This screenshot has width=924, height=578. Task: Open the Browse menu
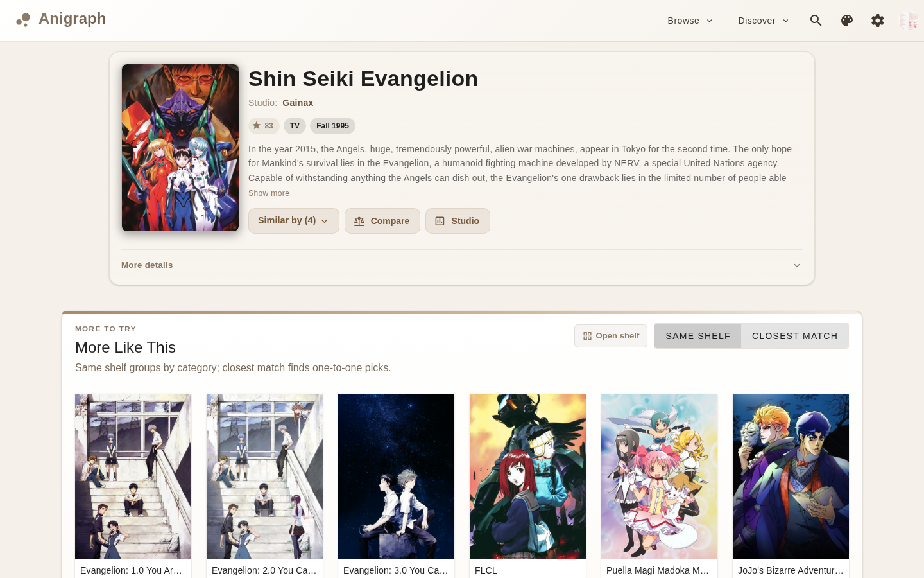[690, 21]
